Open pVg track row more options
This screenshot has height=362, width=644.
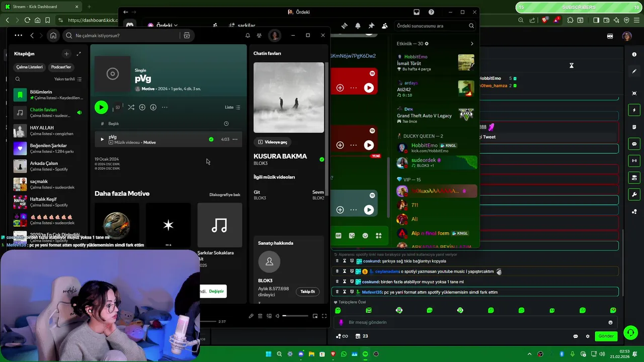[235, 139]
